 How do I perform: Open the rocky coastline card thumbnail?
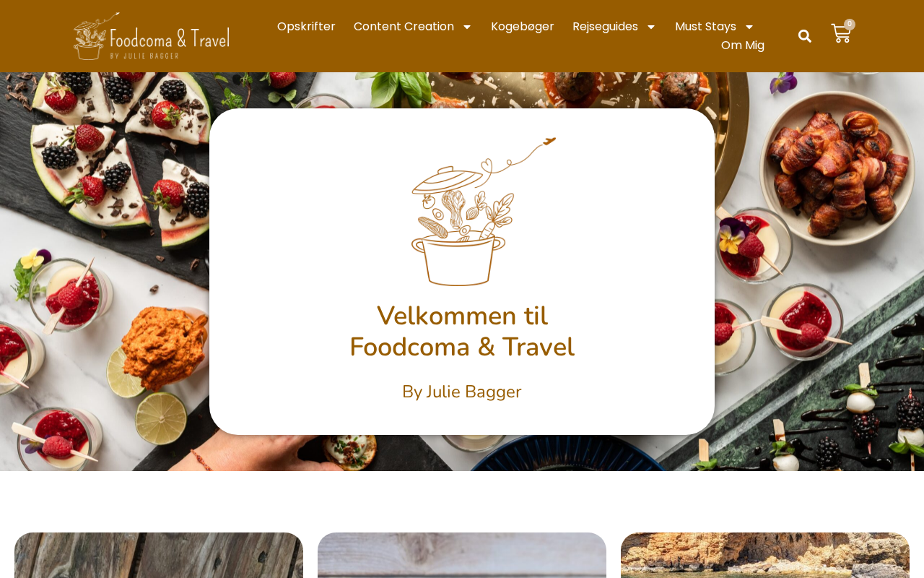pos(765,555)
